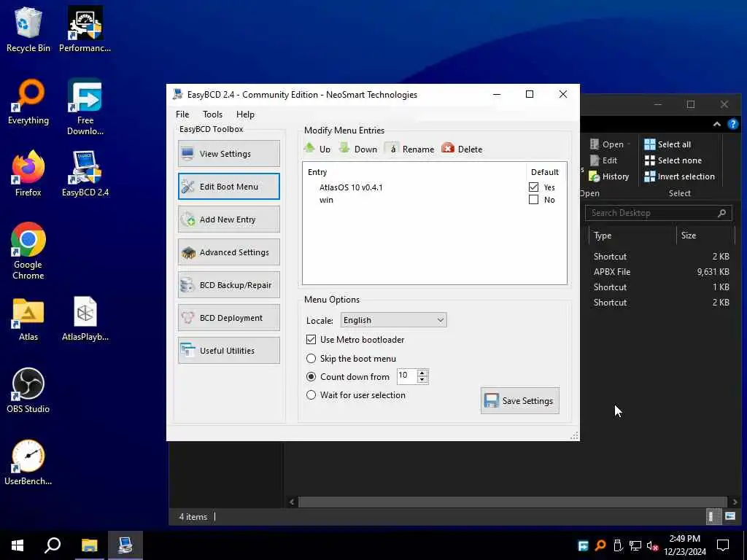Open BCD Deployment
747x560 pixels.
[228, 318]
